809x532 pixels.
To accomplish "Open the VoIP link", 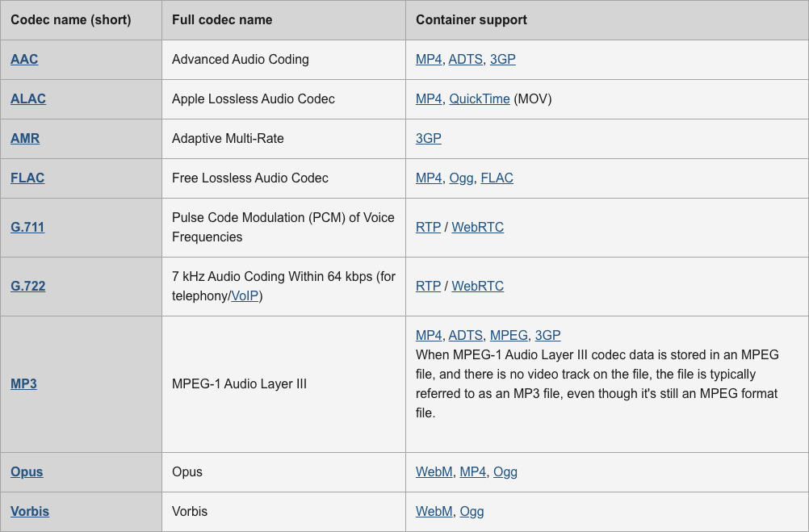I will [245, 295].
